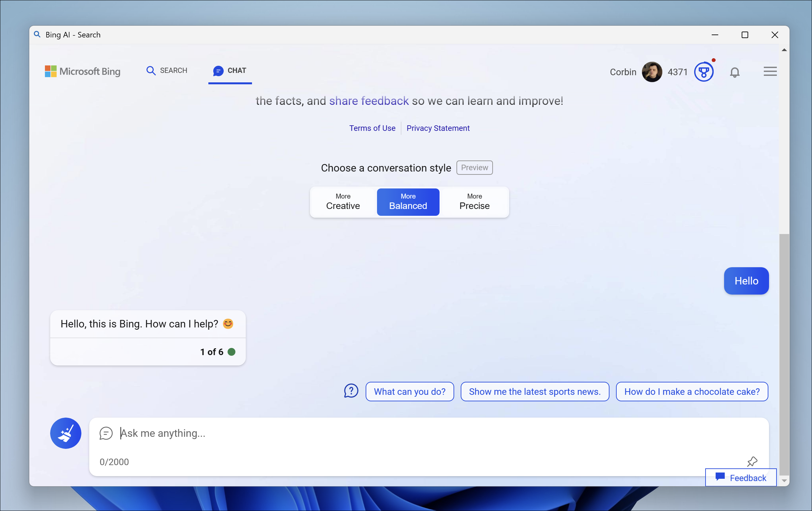Open the Feedback button
The height and width of the screenshot is (511, 812).
point(740,477)
